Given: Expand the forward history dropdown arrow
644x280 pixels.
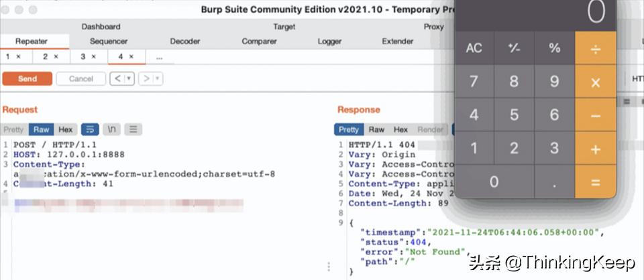Looking at the screenshot, I should click(x=157, y=79).
